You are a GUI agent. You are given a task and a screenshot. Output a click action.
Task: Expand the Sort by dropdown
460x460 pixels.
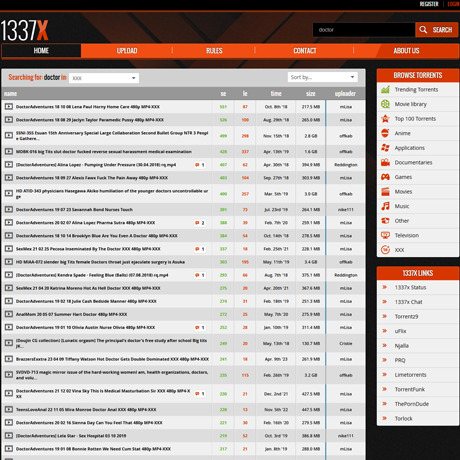click(323, 77)
